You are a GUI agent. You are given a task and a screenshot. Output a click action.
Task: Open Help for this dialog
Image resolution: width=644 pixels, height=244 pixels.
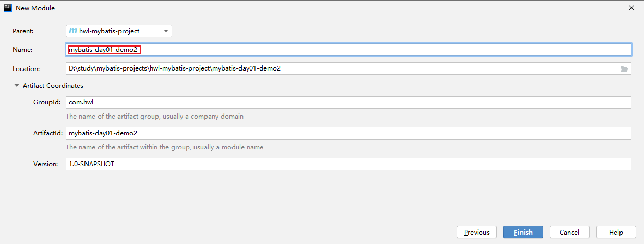click(616, 232)
